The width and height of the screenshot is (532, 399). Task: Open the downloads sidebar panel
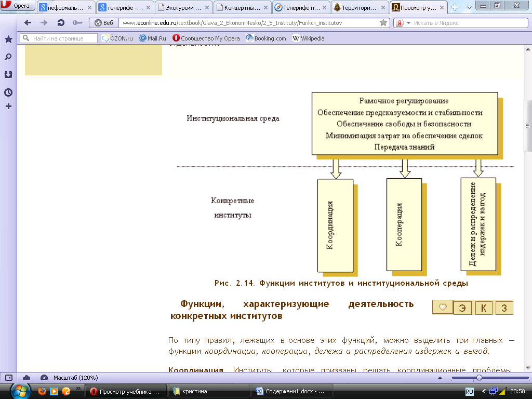[8, 75]
